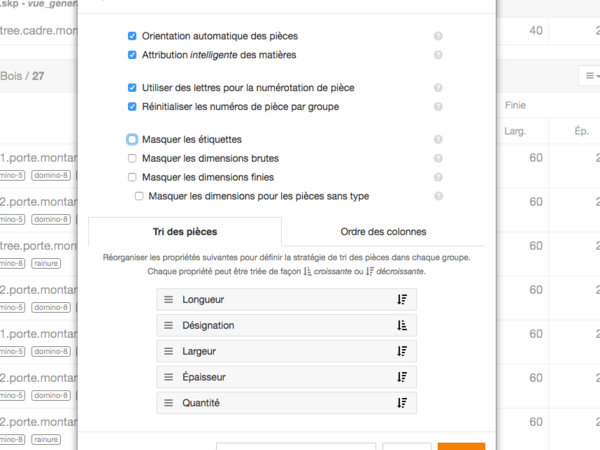Click help icon beside Orientation automatique des pièces
Image resolution: width=600 pixels, height=450 pixels.
coord(438,36)
